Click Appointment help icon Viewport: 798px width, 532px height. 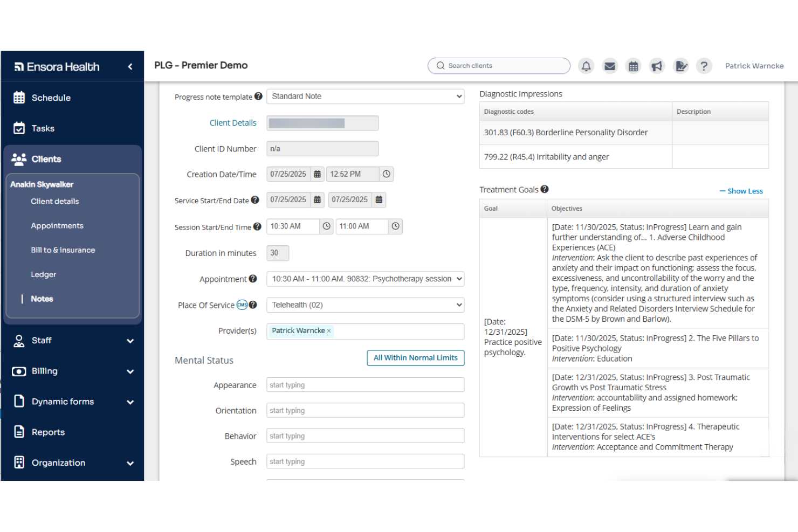pos(252,279)
